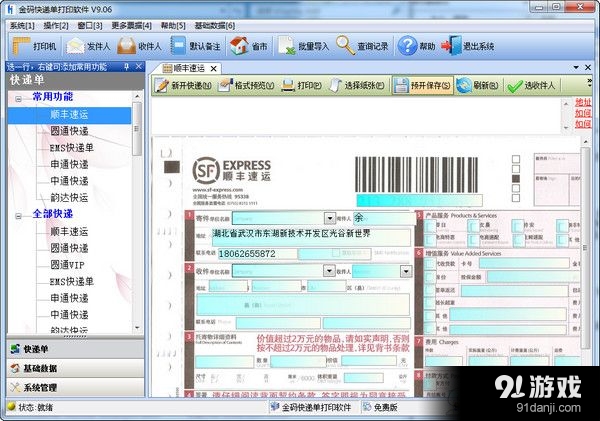The image size is (600, 421).
Task: Click the 批量导入 import icon
Action: 286,46
